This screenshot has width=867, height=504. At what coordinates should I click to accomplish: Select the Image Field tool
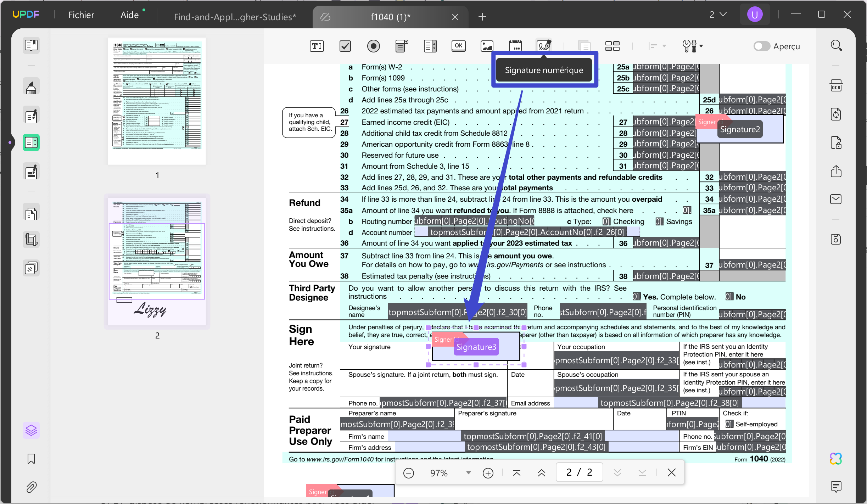[x=487, y=46]
